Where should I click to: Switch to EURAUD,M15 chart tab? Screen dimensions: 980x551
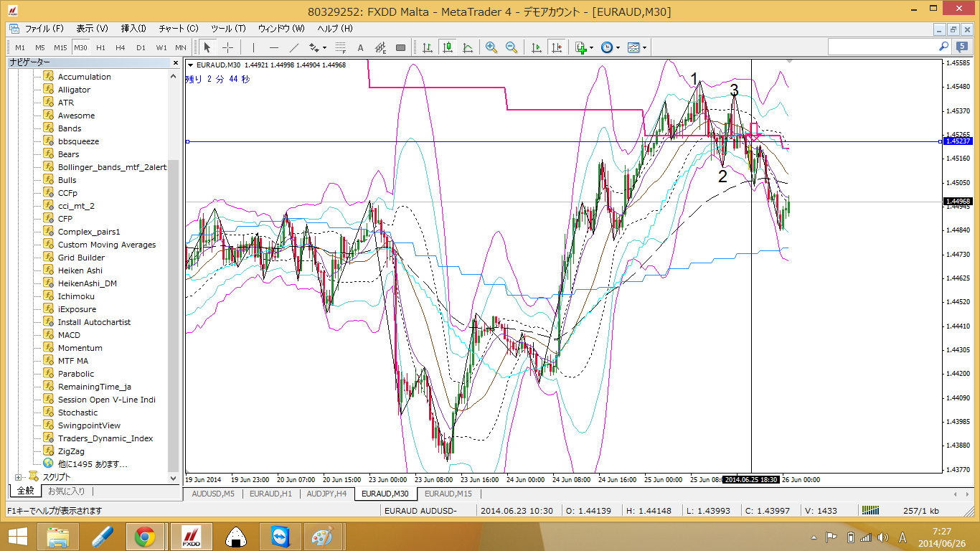tap(448, 494)
